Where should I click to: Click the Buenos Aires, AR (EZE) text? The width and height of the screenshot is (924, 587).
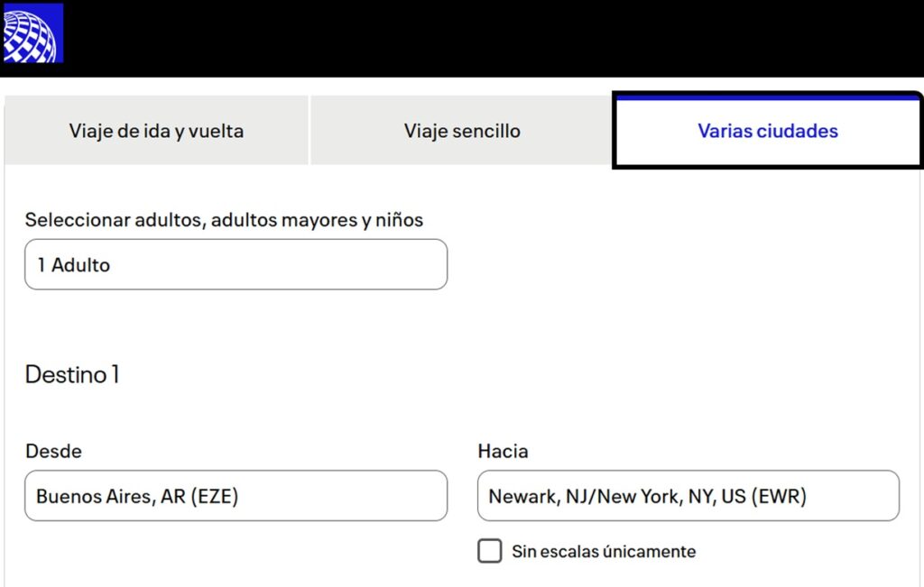[137, 496]
